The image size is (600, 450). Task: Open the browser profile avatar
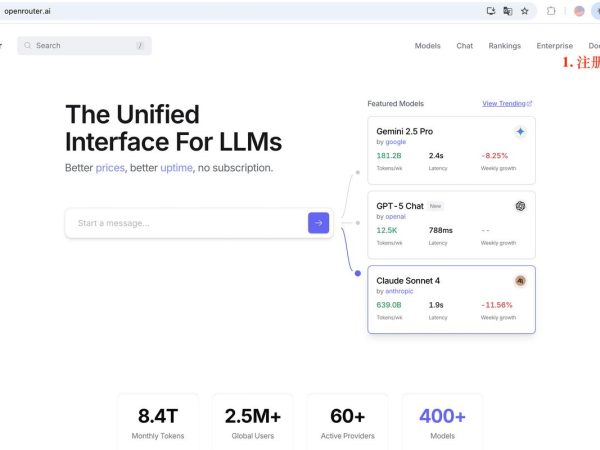click(x=579, y=11)
